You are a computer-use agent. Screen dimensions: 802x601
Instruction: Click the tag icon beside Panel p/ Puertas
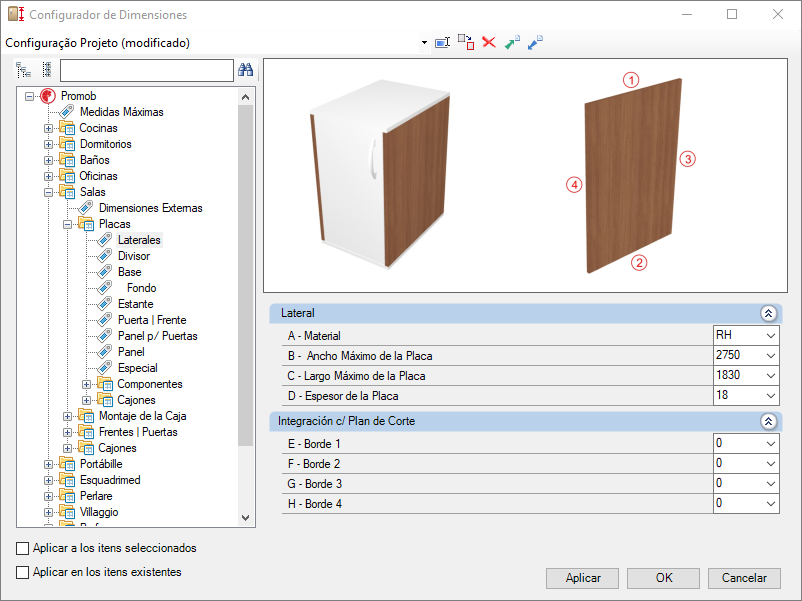pos(105,336)
